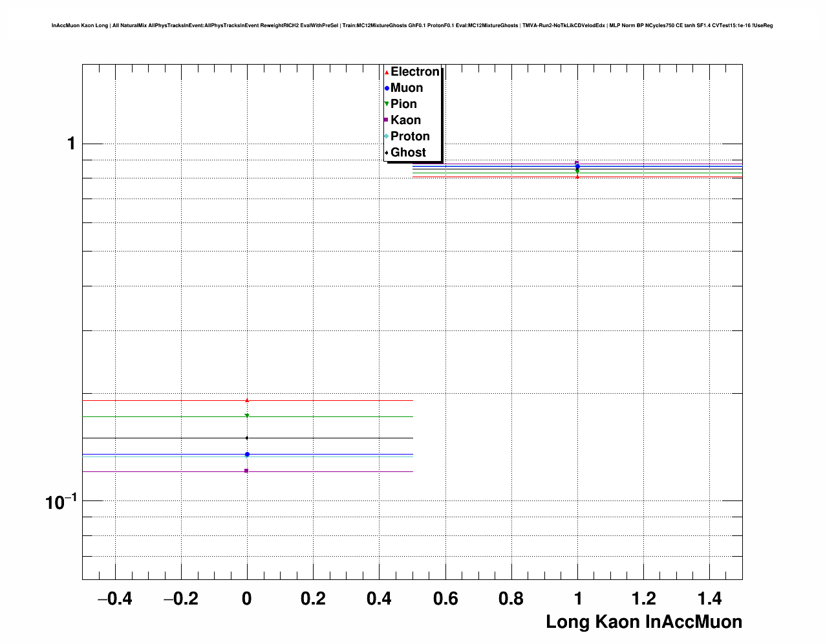Select the long plot title text at top
Screen dimensions: 825x644
pyautogui.click(x=412, y=26)
